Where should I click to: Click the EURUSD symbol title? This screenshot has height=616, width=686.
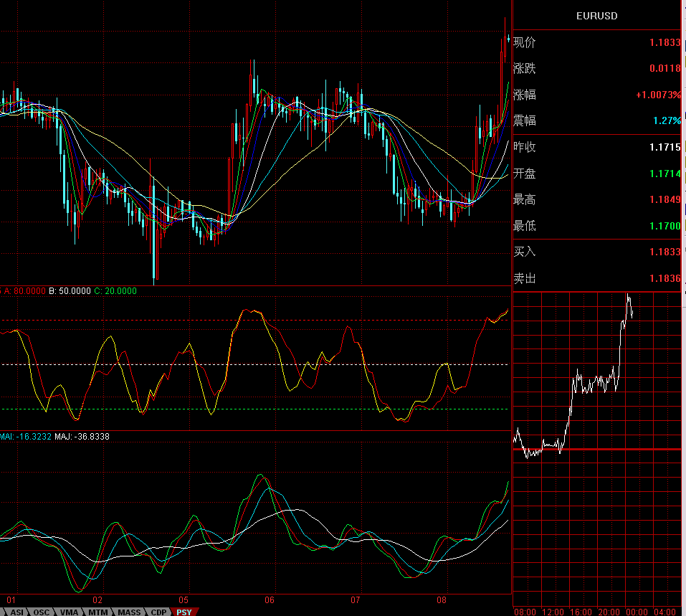click(x=596, y=16)
